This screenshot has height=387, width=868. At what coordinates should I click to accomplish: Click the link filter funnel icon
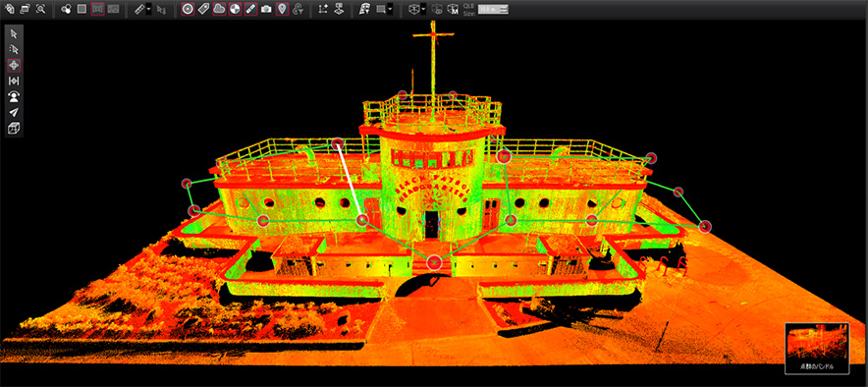[x=298, y=9]
